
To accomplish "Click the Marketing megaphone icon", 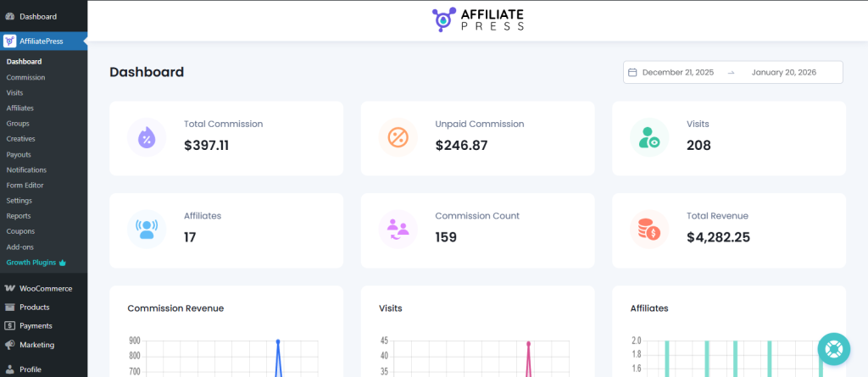I will [9, 345].
